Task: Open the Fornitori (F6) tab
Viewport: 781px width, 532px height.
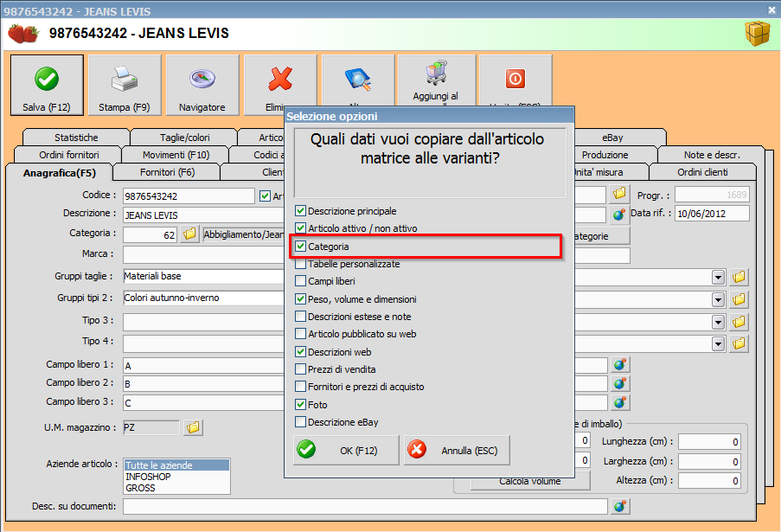Action: tap(168, 172)
